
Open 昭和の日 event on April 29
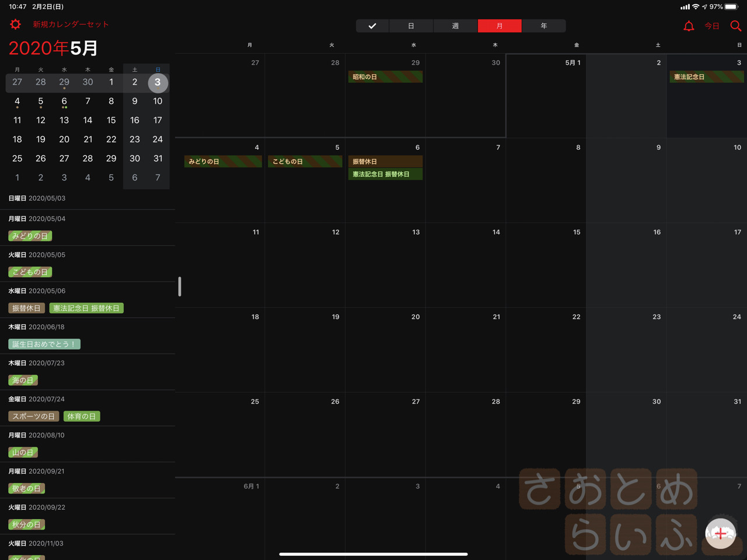point(385,76)
